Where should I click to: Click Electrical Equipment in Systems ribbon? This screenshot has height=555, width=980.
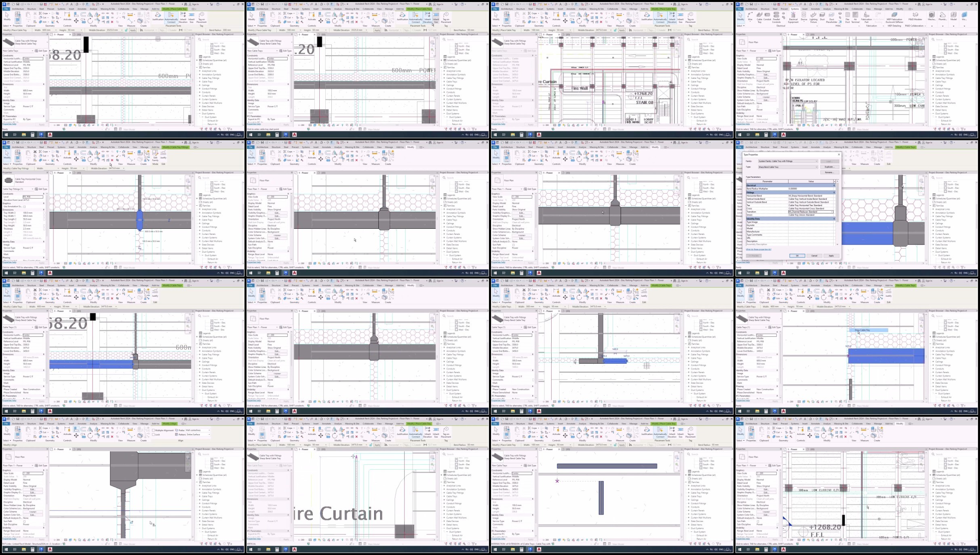tap(793, 17)
